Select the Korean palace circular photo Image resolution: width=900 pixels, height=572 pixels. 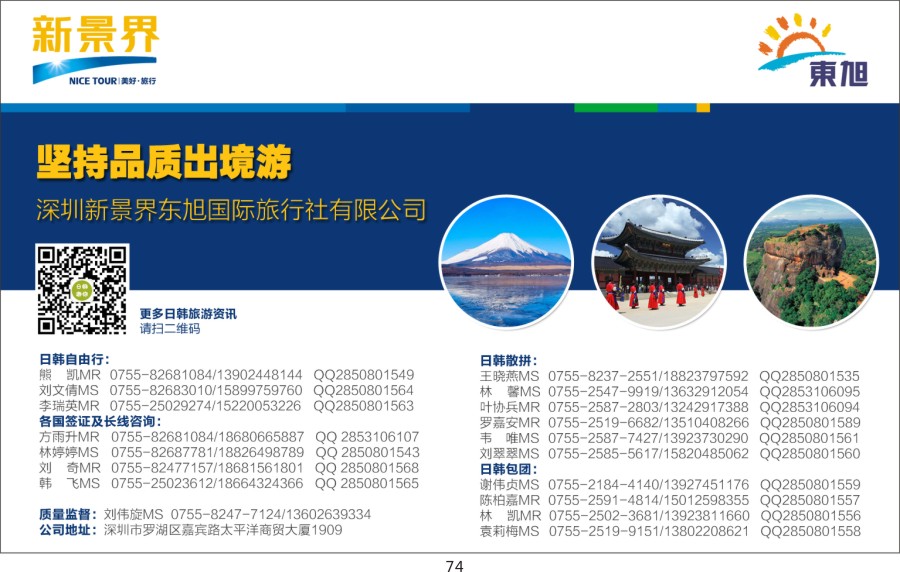coord(659,262)
